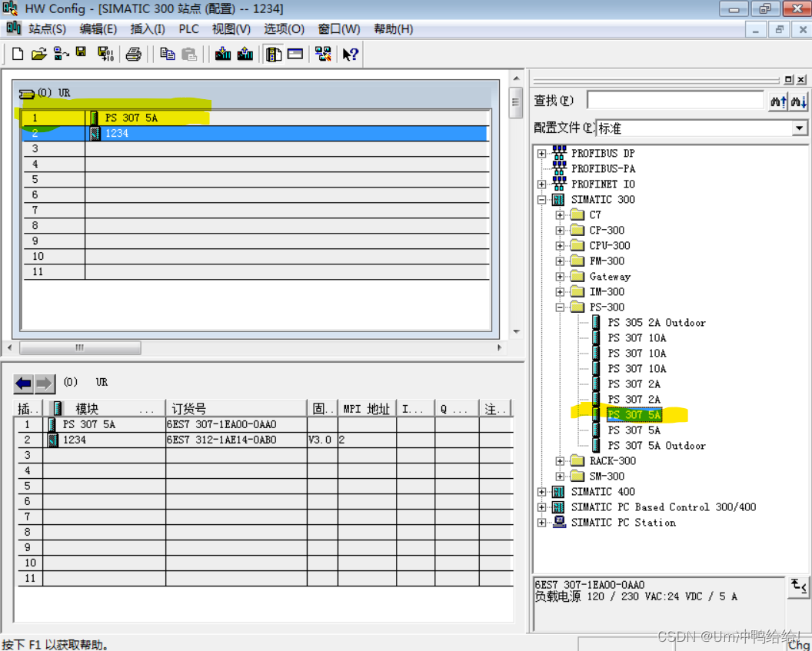Viewport: 812px width, 651px height.
Task: Click the address overview window icon
Action: (x=295, y=54)
